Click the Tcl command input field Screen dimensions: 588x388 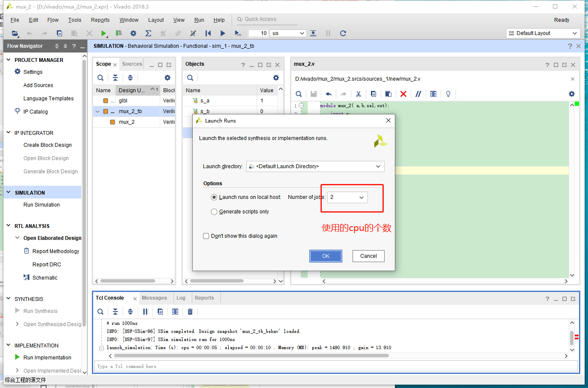(x=336, y=366)
